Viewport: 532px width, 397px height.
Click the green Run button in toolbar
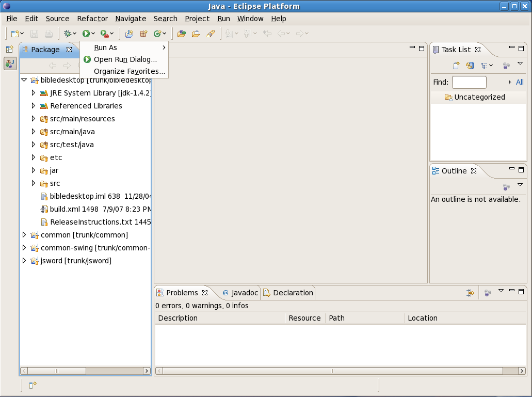[86, 34]
